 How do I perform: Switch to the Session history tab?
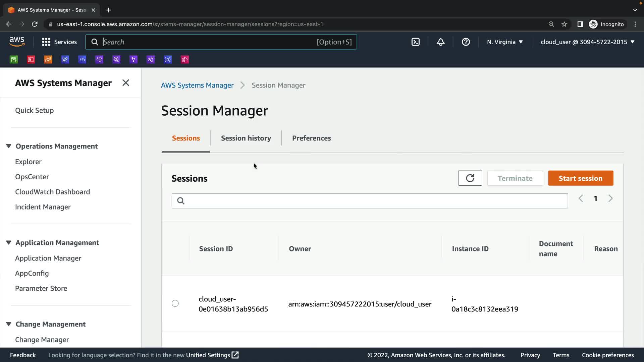(246, 138)
